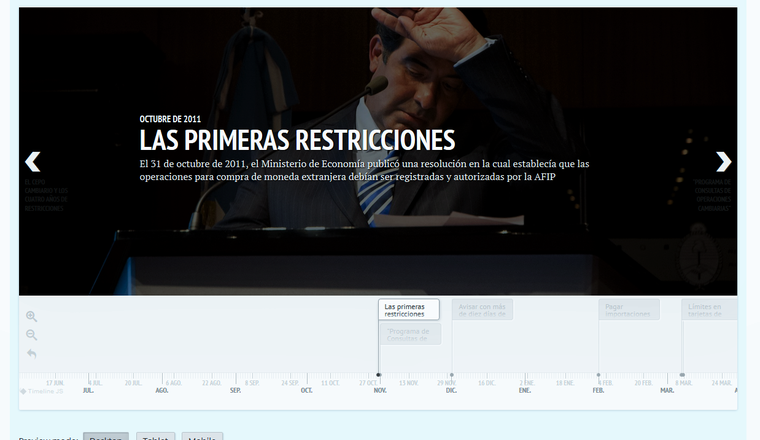Switch preview mode to Desktop

pyautogui.click(x=105, y=437)
